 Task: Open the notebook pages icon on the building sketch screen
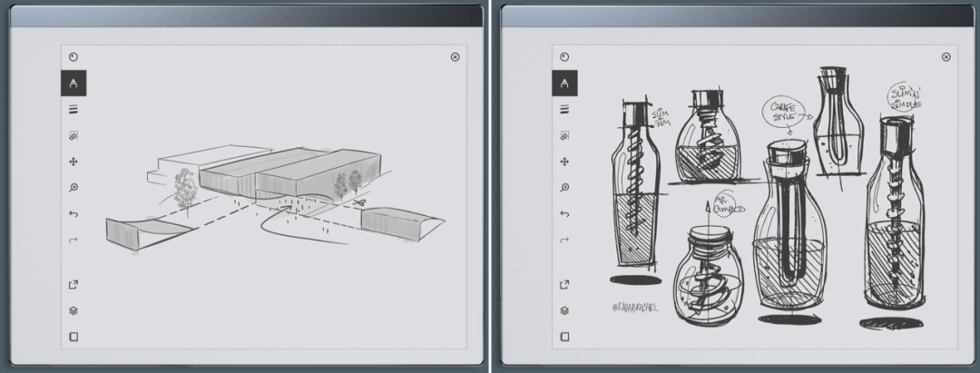coord(73,337)
